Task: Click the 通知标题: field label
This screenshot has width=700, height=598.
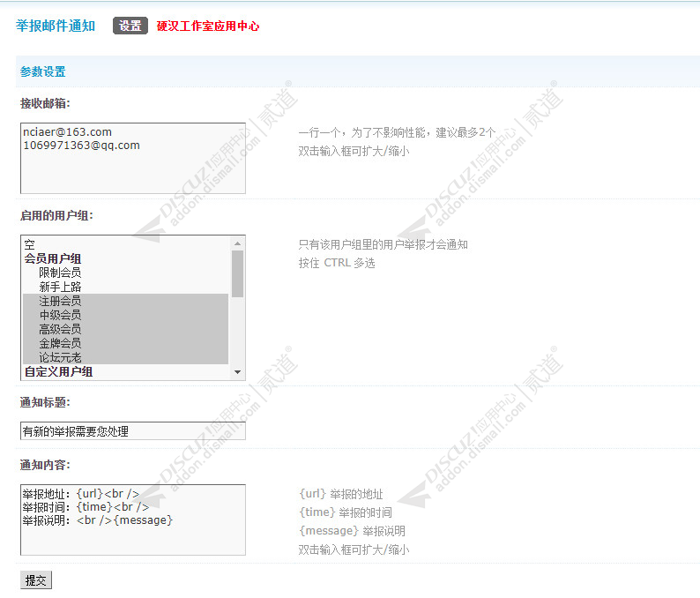Action: (45, 402)
